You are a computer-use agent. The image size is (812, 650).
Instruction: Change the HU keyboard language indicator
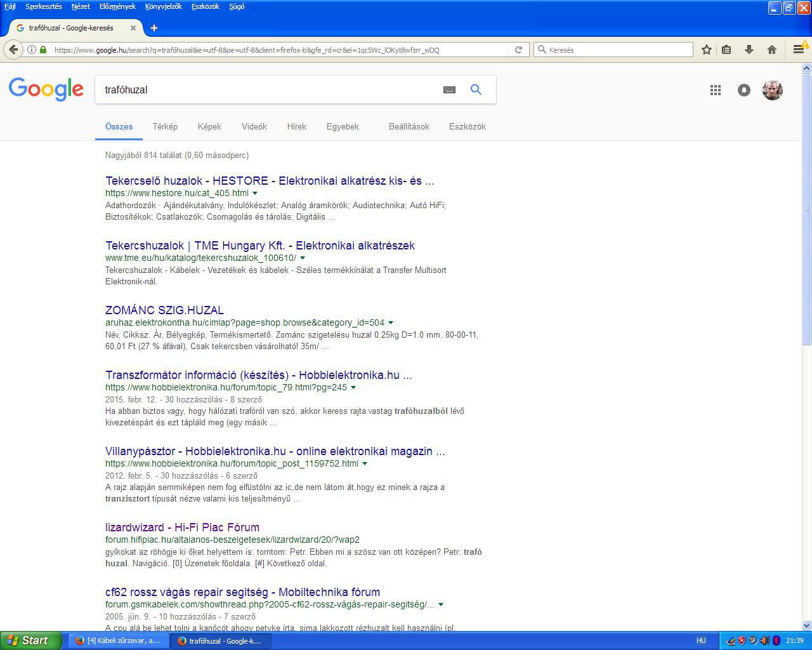tap(701, 640)
